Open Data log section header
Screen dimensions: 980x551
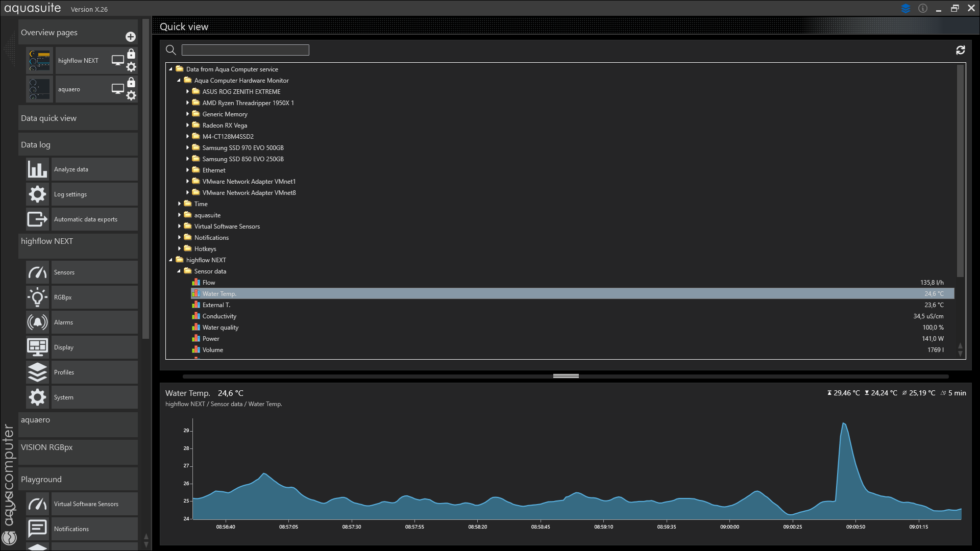pos(78,144)
